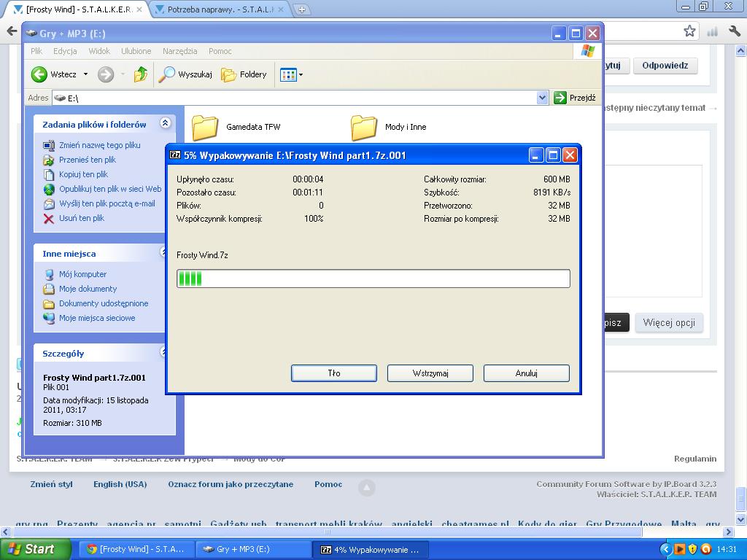Image resolution: width=747 pixels, height=560 pixels.
Task: Open the Mody i Inne folder
Action: 364,128
